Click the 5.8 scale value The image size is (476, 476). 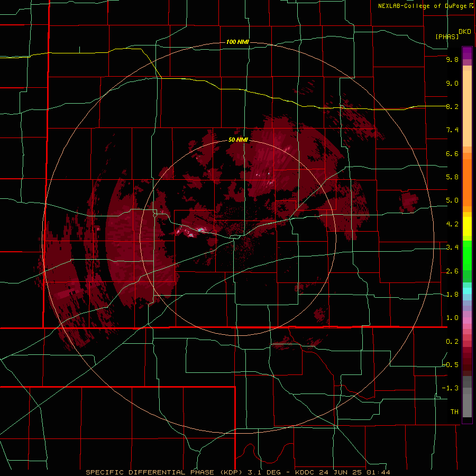(x=452, y=177)
